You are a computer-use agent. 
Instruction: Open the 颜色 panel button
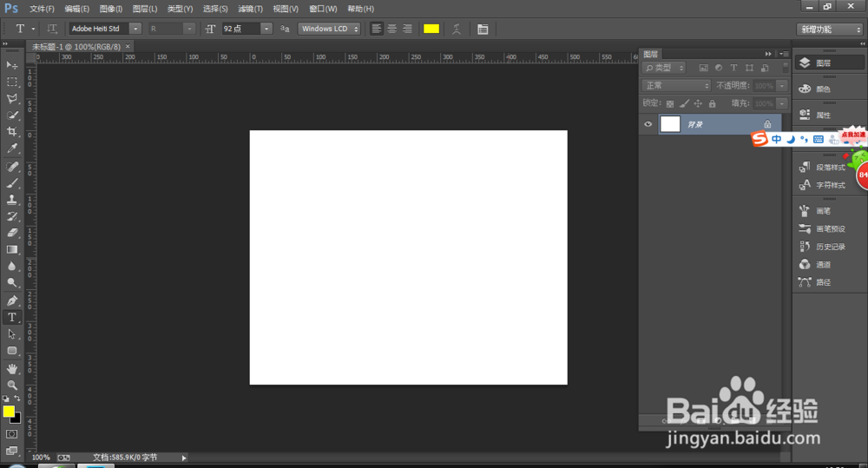point(829,89)
